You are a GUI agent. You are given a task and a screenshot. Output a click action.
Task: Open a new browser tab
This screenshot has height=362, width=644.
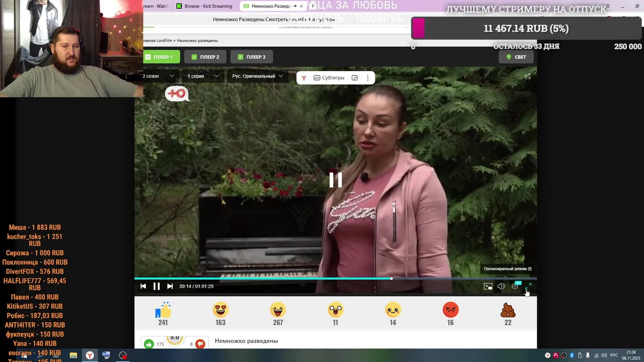[x=313, y=6]
